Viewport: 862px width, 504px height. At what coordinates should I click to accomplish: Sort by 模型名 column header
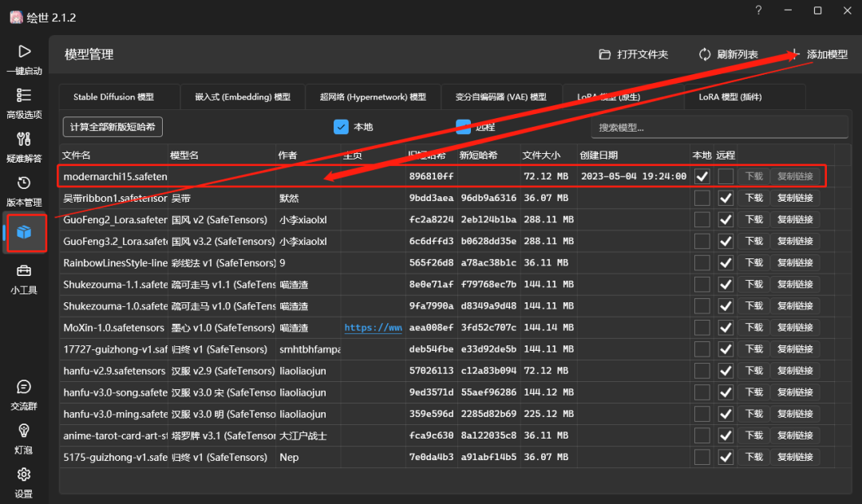[184, 156]
